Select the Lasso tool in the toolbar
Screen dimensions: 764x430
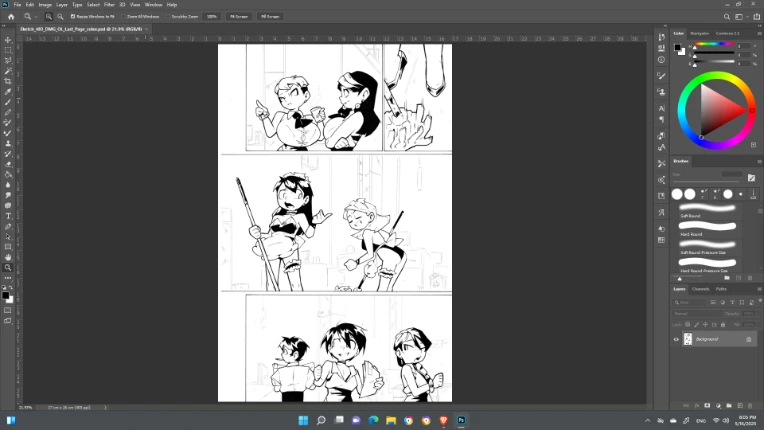tap(8, 60)
